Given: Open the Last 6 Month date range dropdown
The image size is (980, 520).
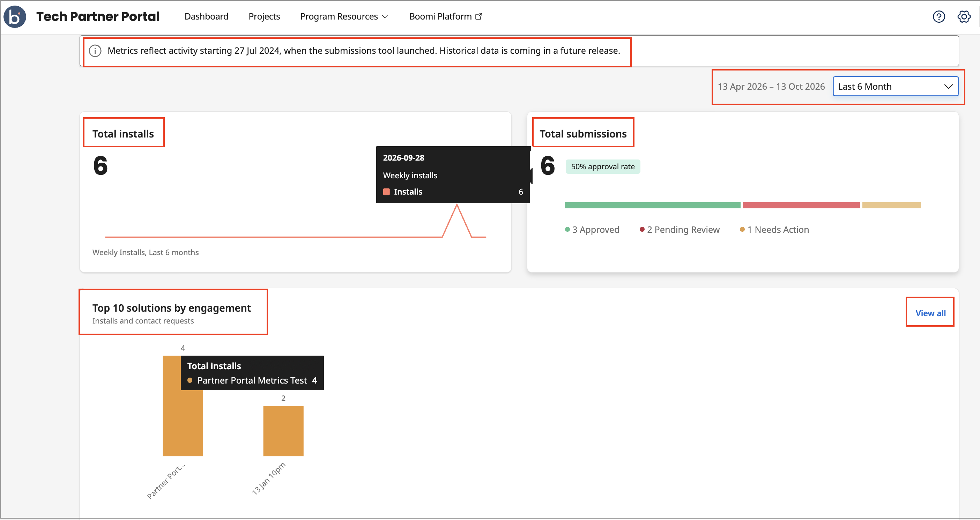Looking at the screenshot, I should 895,86.
